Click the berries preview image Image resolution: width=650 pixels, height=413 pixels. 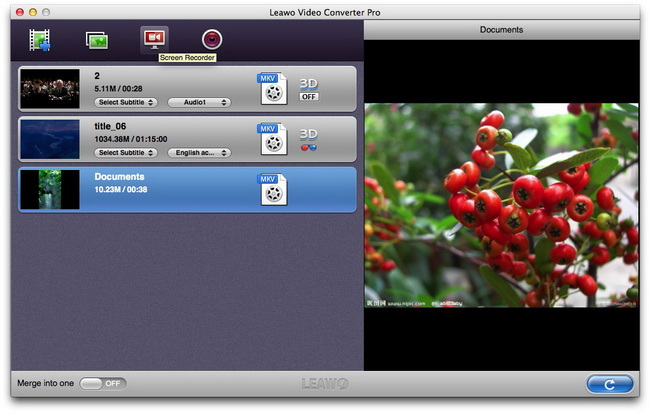[501, 205]
